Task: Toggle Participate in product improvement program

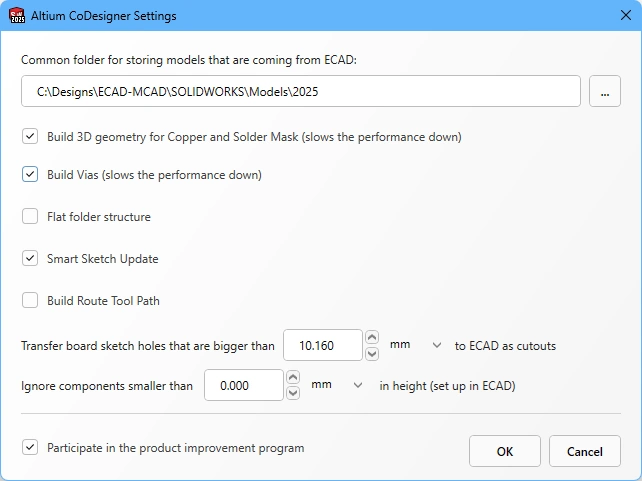Action: click(x=30, y=447)
